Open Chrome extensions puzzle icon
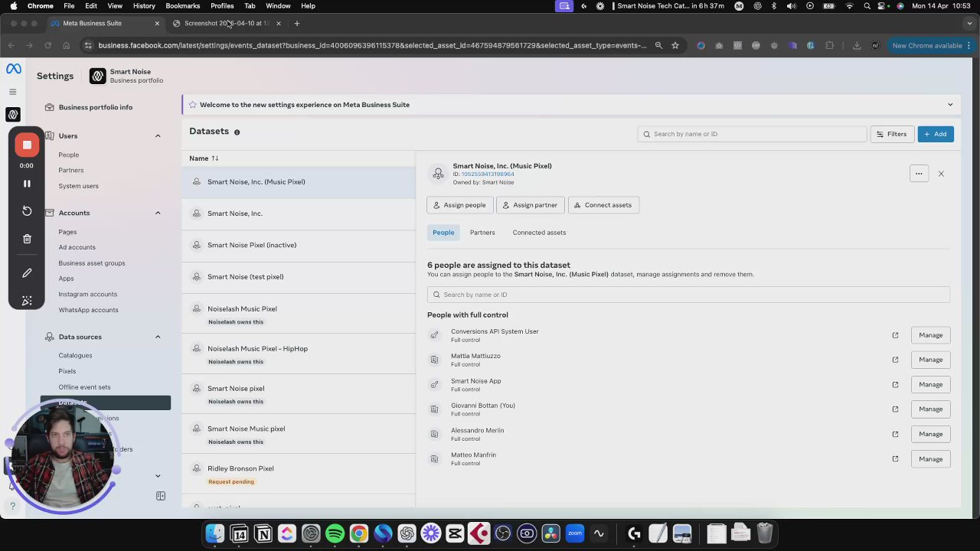 click(x=829, y=45)
